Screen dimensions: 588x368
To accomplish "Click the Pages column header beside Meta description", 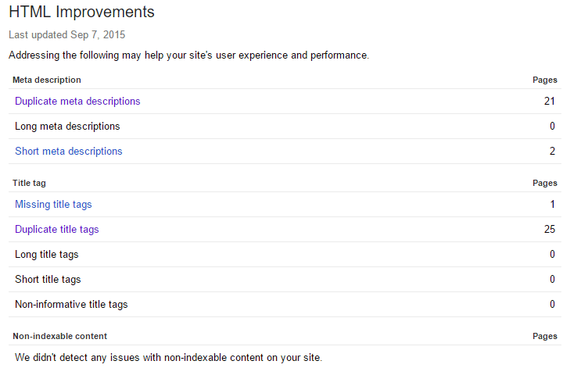I will point(544,80).
